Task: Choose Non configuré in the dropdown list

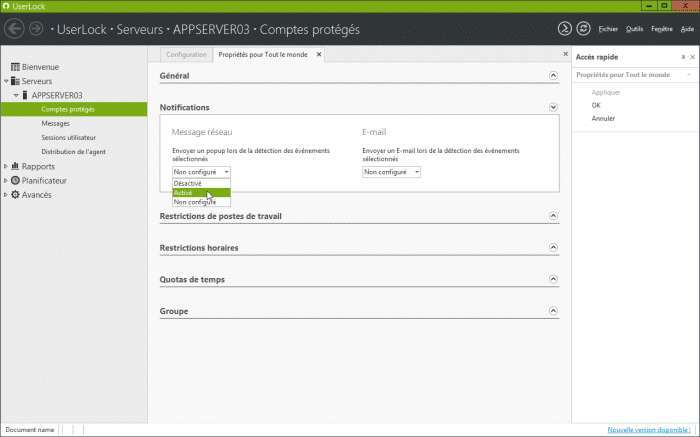Action: (201, 202)
